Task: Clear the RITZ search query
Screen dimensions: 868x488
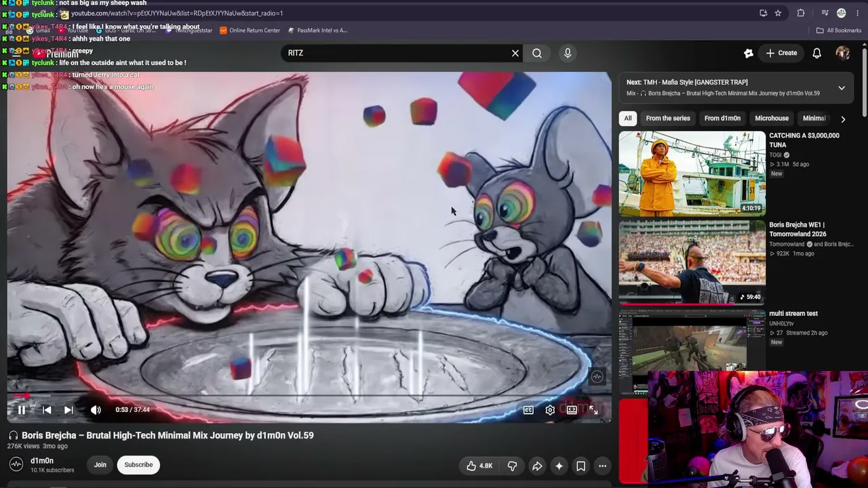Action: click(515, 53)
